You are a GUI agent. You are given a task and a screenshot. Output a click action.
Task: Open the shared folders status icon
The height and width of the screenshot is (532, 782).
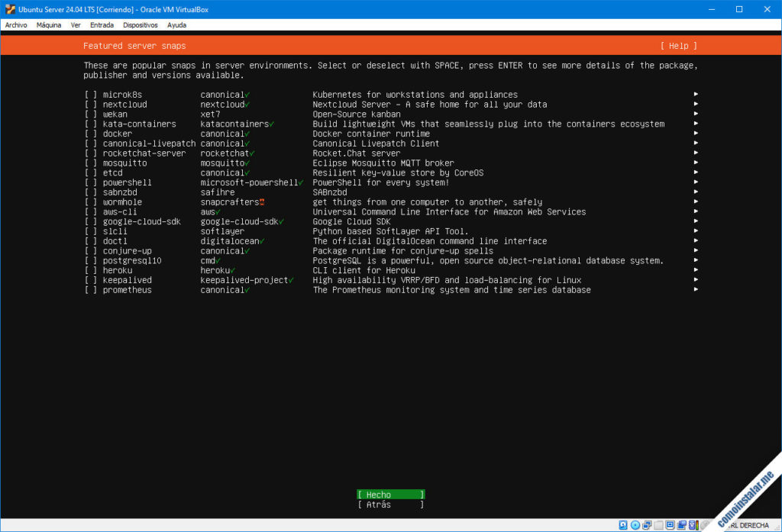[680, 525]
